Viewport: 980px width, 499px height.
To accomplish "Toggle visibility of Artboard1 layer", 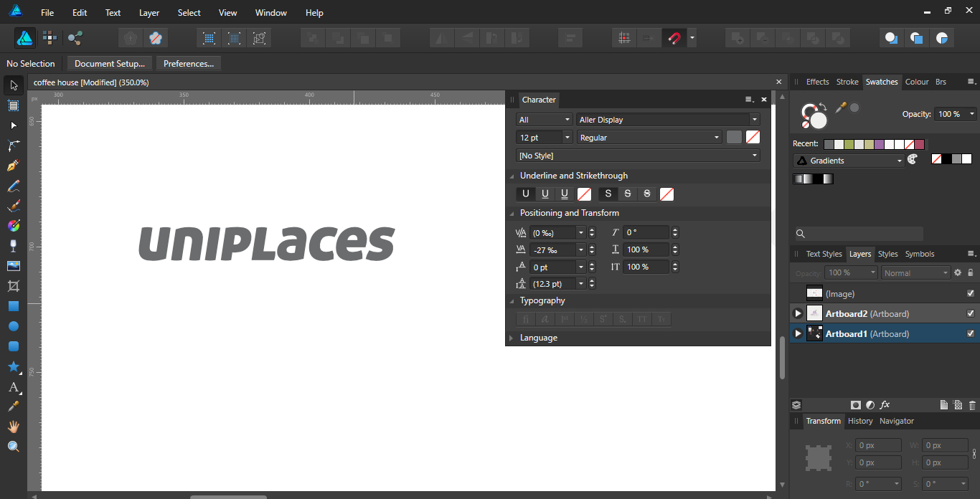I will click(x=971, y=333).
